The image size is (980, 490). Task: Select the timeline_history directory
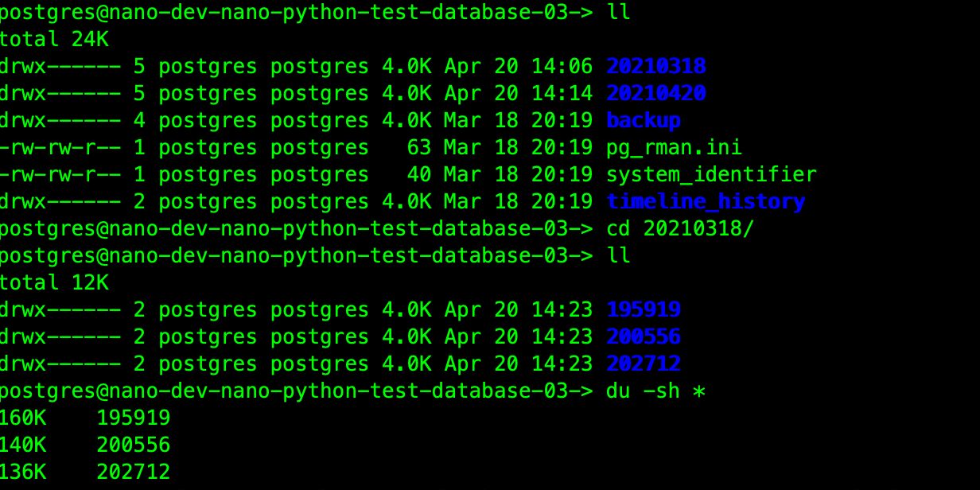click(x=705, y=201)
